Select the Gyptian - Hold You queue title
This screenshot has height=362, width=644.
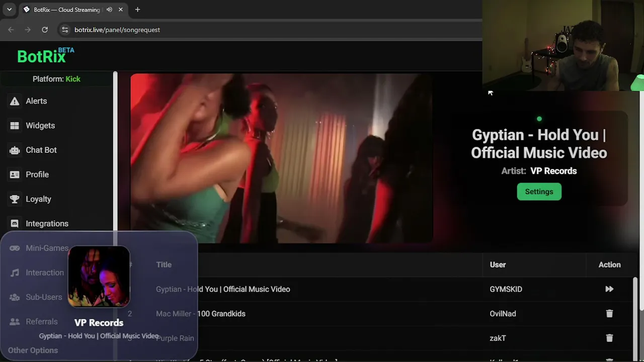(x=223, y=289)
